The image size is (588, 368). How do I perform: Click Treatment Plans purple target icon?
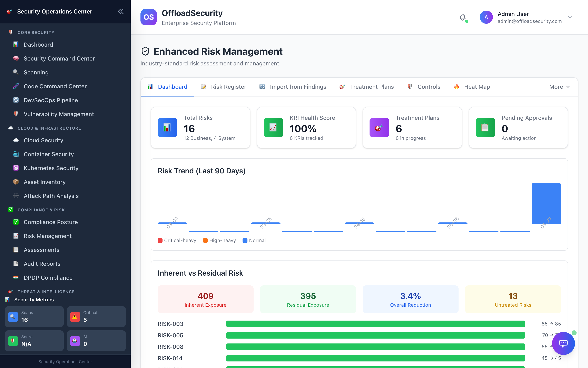pyautogui.click(x=379, y=128)
